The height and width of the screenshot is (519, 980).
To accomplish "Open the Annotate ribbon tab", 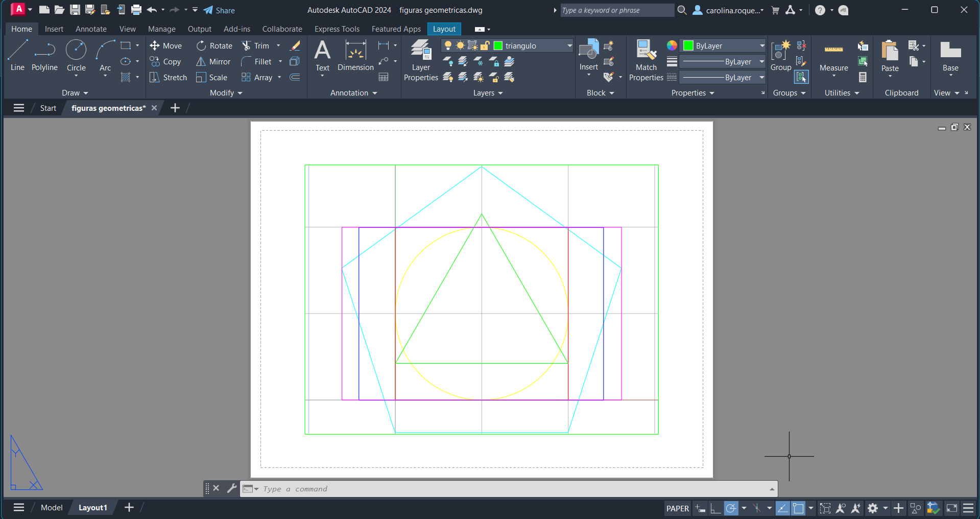I will click(91, 29).
